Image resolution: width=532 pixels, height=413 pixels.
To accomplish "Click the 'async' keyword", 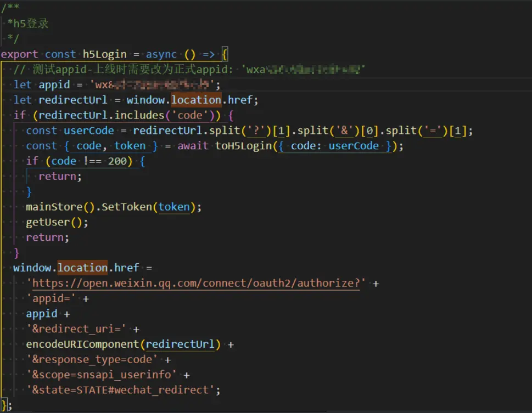I will [x=161, y=54].
